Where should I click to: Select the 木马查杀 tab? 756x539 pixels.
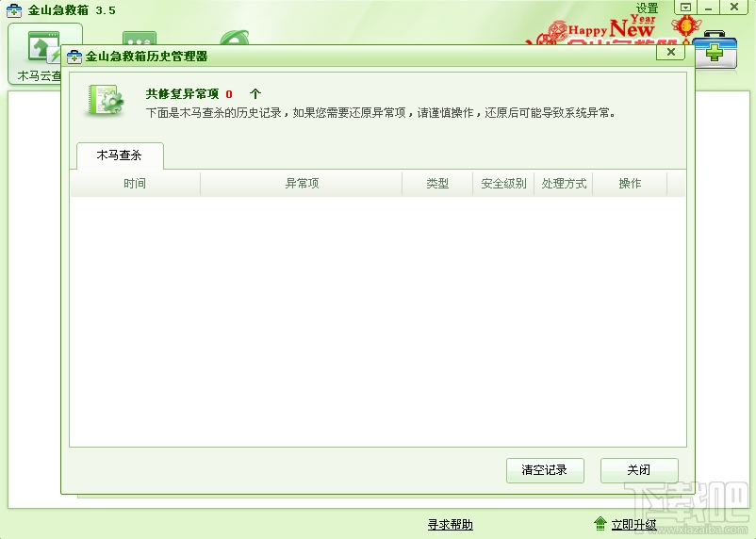120,155
